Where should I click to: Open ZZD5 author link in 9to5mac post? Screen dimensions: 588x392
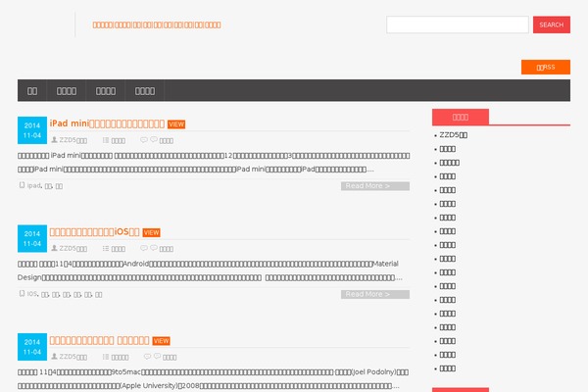pyautogui.click(x=73, y=357)
